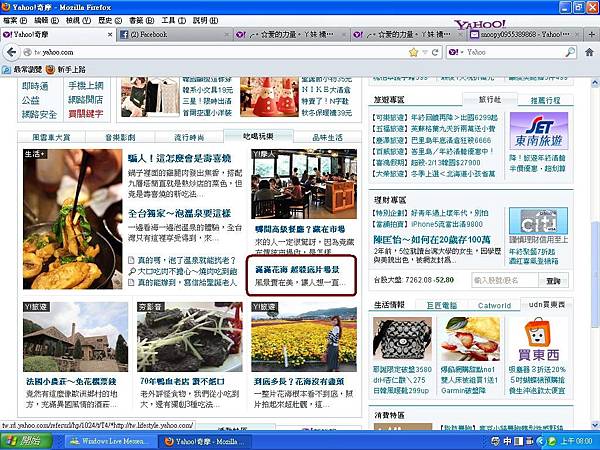Reload the page using the refresh icon

[x=435, y=52]
